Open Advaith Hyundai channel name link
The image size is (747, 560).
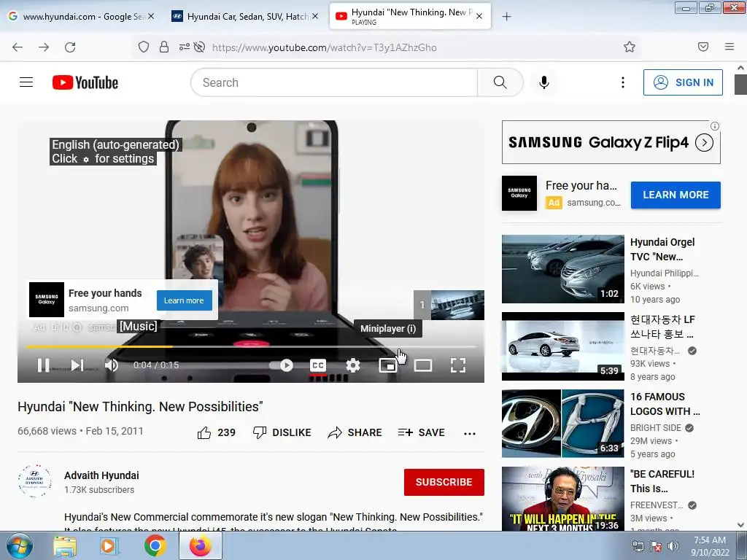coord(101,475)
